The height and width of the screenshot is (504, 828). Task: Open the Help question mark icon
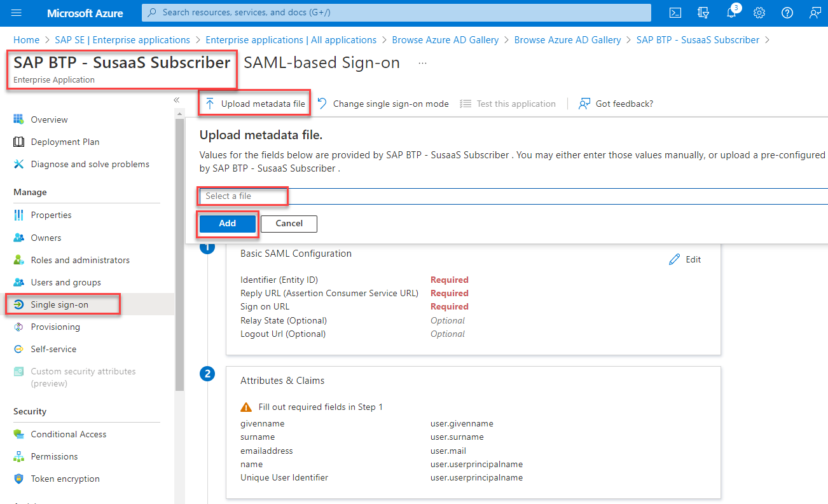[x=787, y=13]
